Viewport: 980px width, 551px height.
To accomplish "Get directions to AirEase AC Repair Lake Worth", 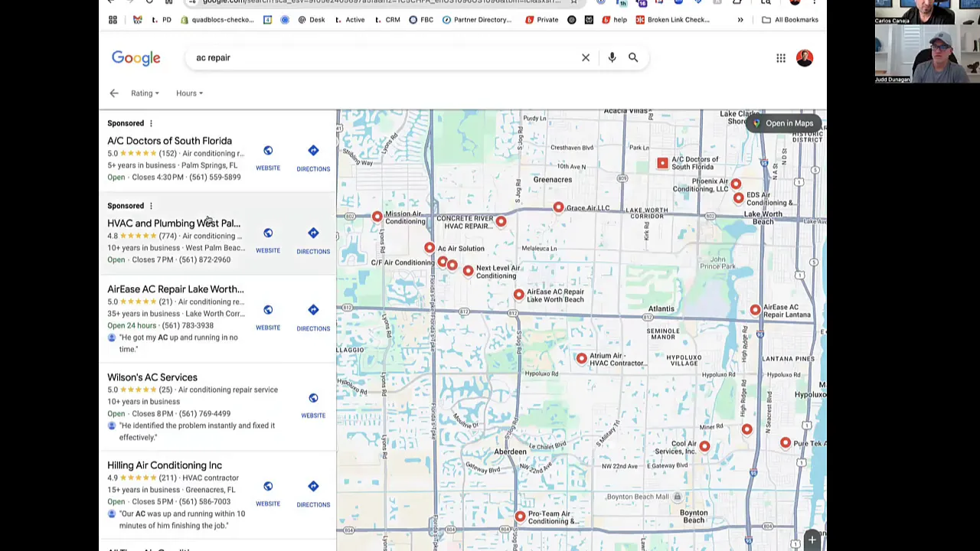I will point(313,317).
